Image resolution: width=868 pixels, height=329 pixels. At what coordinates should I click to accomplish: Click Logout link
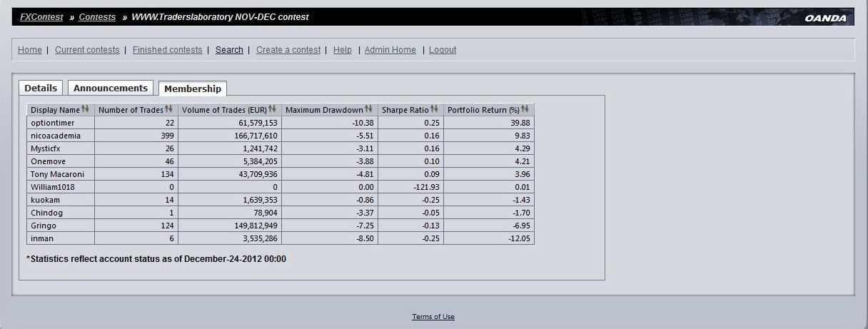443,50
